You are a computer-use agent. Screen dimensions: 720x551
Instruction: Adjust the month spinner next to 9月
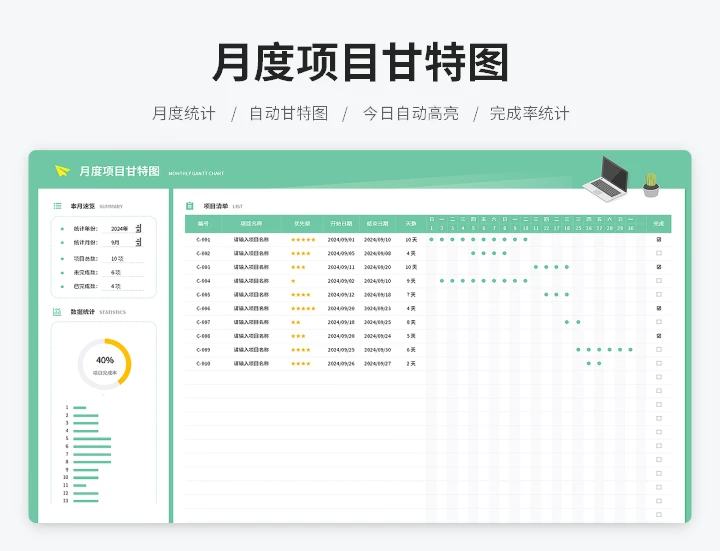[139, 242]
